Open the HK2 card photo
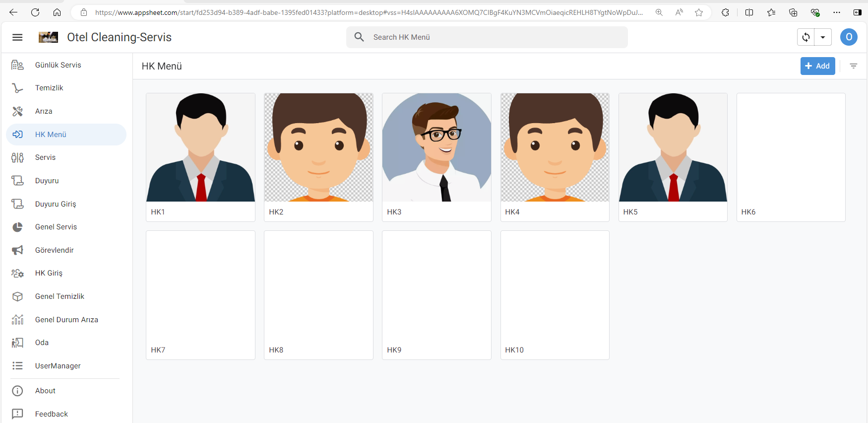Viewport: 868px width, 423px height. [319, 147]
